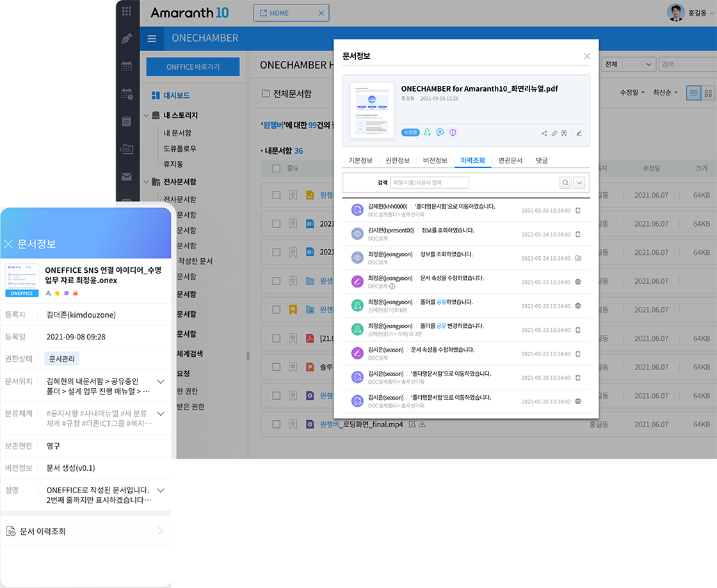Collapse the 전사문서함 tree node
717x588 pixels.
tap(147, 182)
